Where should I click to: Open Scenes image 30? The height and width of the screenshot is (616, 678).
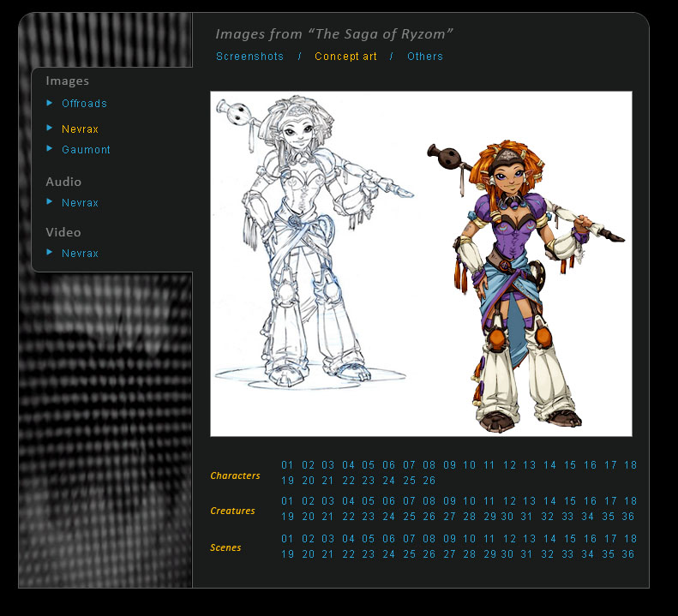click(507, 554)
